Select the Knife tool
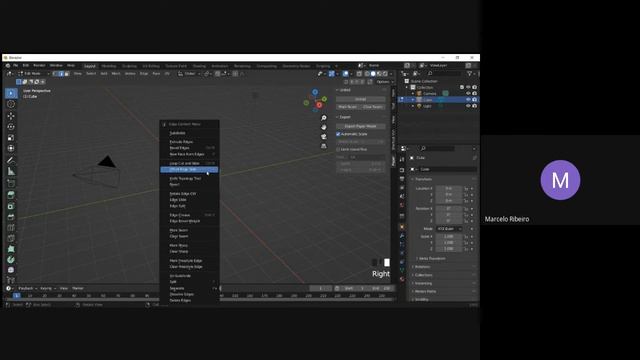640x360 pixels. pos(11,238)
